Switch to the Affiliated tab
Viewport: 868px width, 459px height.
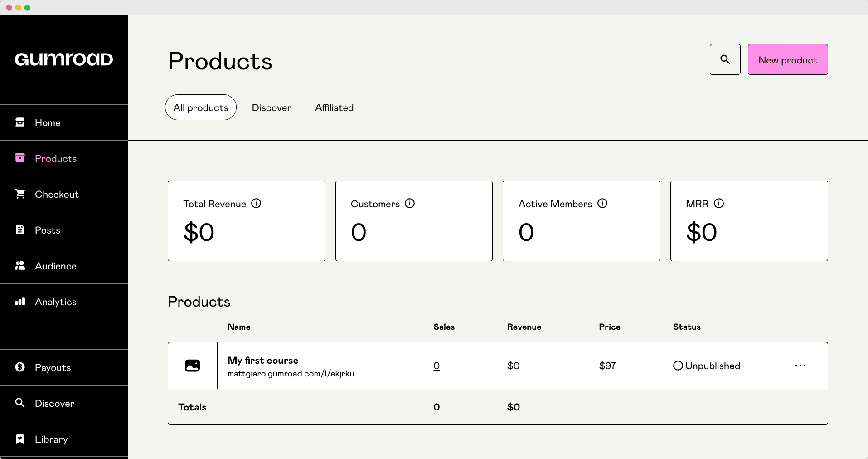pos(334,108)
